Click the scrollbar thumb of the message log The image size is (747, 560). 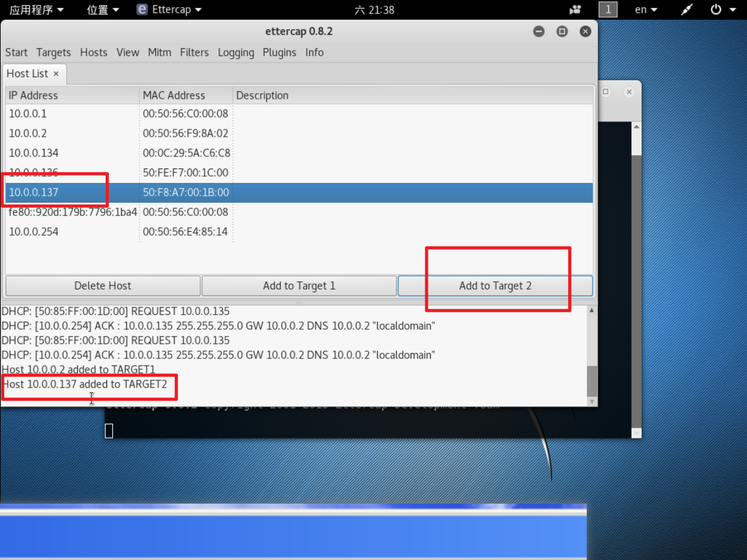point(592,381)
